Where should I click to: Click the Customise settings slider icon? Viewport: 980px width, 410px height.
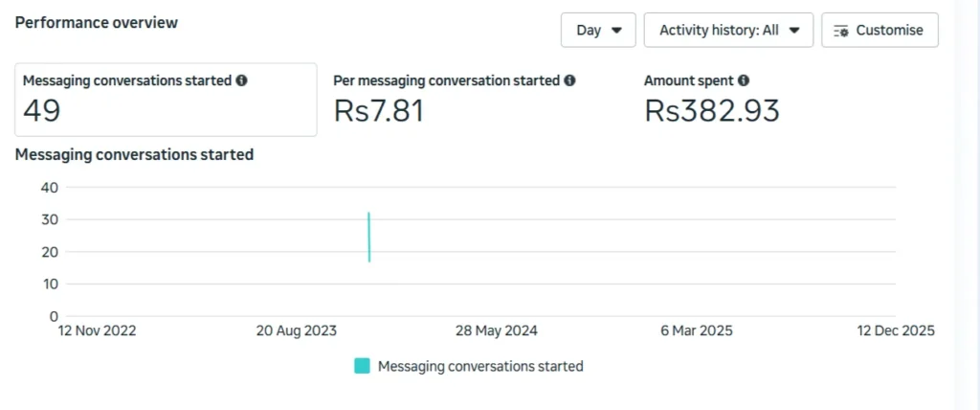[x=841, y=31]
